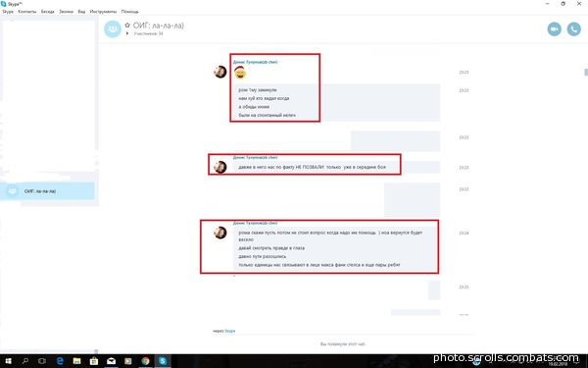Open the Контакты menu
Viewport: 588px width, 368px height.
pos(27,12)
